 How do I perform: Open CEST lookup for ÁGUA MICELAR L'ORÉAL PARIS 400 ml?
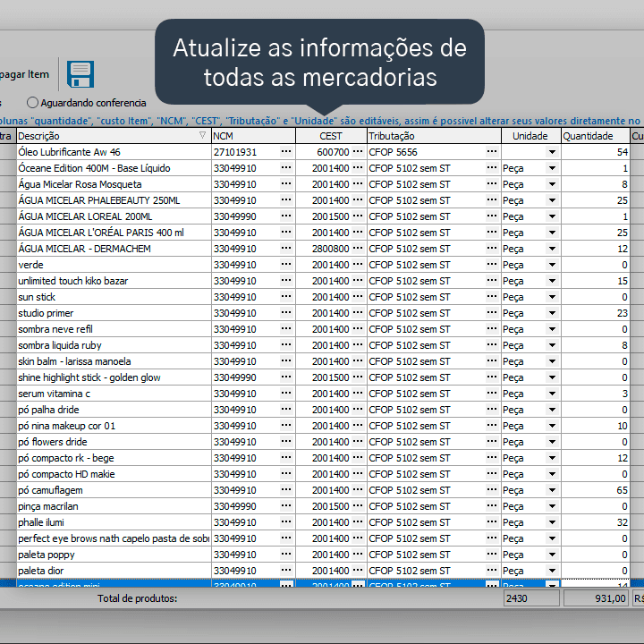pyautogui.click(x=358, y=233)
